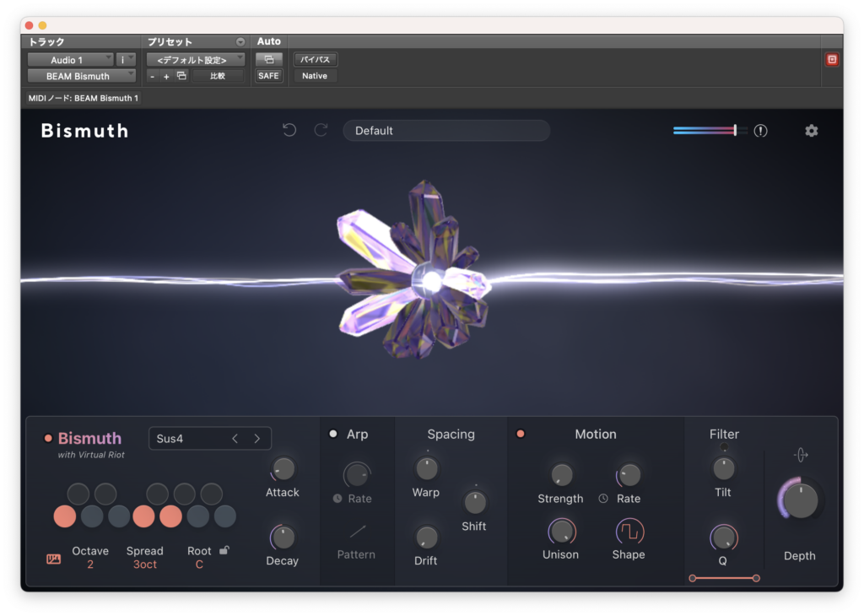Click the large Depth knob
864x616 pixels.
[x=800, y=500]
